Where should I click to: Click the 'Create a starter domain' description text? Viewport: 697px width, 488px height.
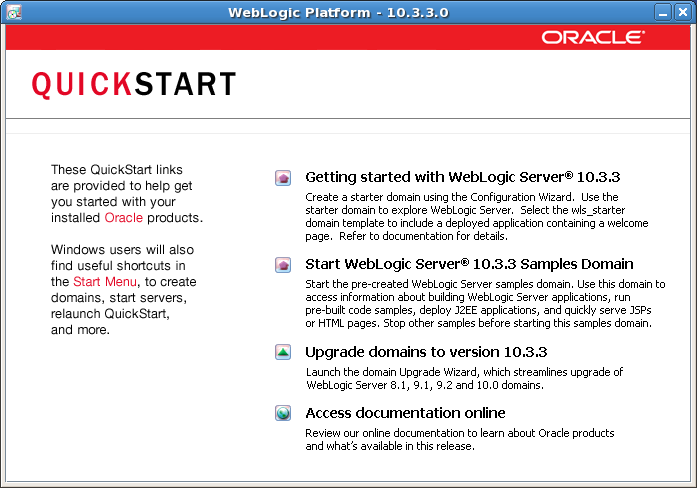pyautogui.click(x=477, y=216)
